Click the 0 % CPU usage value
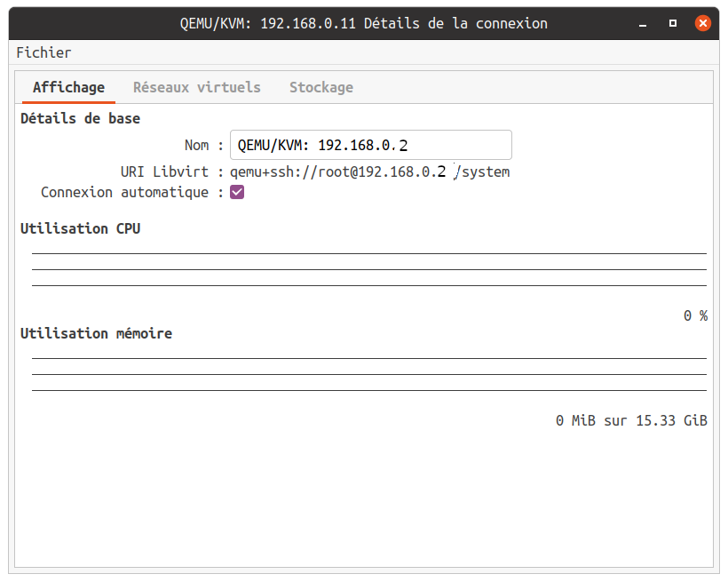The width and height of the screenshot is (728, 582). pos(694,315)
